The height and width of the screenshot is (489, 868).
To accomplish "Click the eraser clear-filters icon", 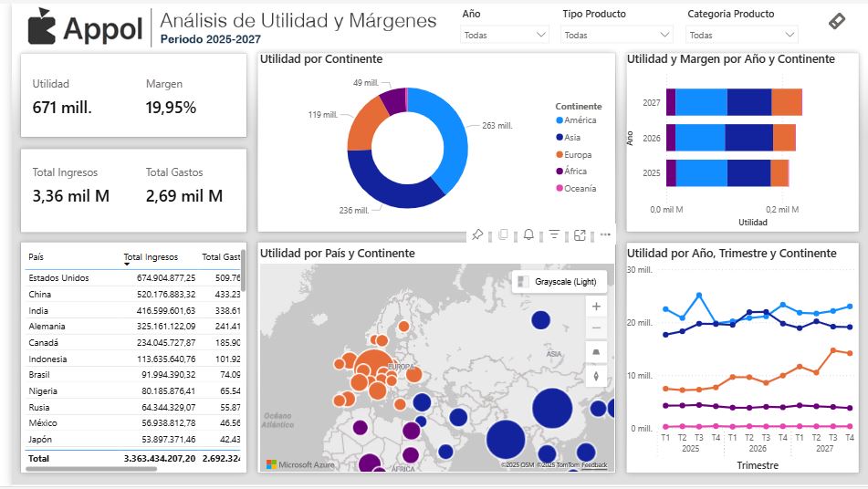I will click(837, 21).
